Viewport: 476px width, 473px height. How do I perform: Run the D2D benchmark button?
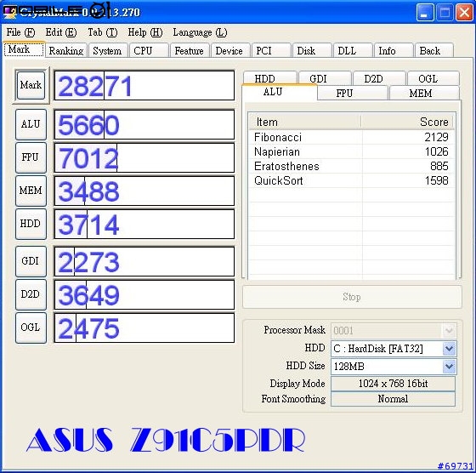point(31,294)
